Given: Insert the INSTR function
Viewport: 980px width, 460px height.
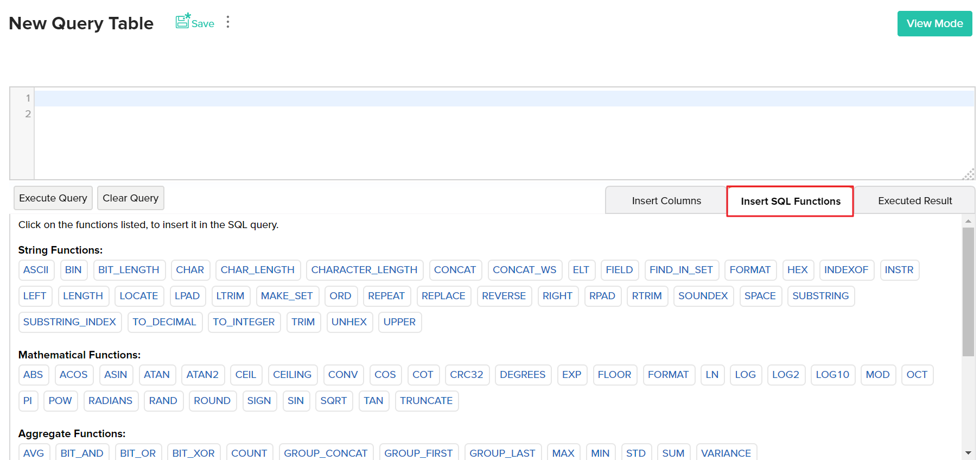Looking at the screenshot, I should point(899,270).
